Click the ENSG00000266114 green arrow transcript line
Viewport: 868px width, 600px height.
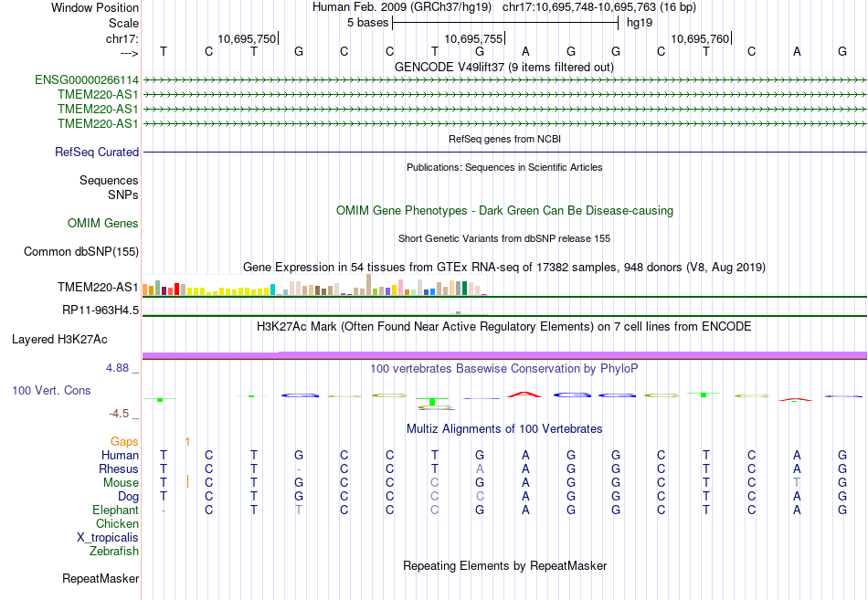click(504, 80)
